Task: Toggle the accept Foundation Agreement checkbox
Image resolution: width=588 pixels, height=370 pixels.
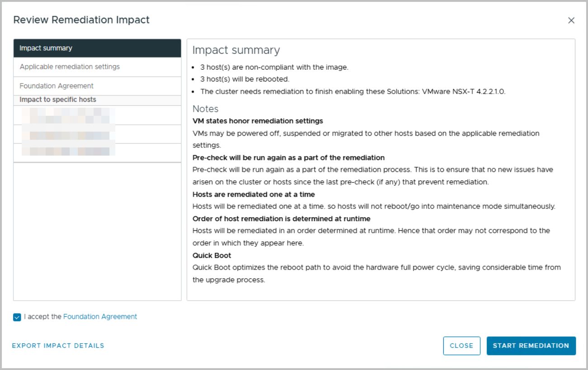Action: 17,317
